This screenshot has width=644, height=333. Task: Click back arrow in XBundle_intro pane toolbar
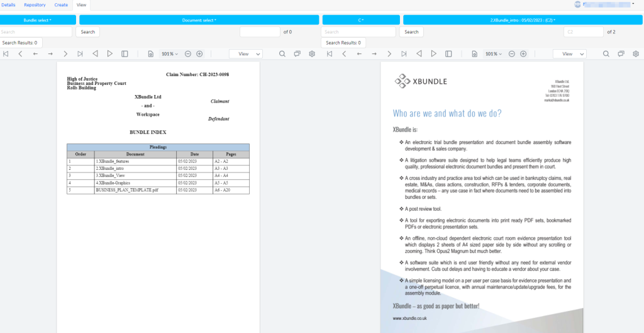point(359,54)
